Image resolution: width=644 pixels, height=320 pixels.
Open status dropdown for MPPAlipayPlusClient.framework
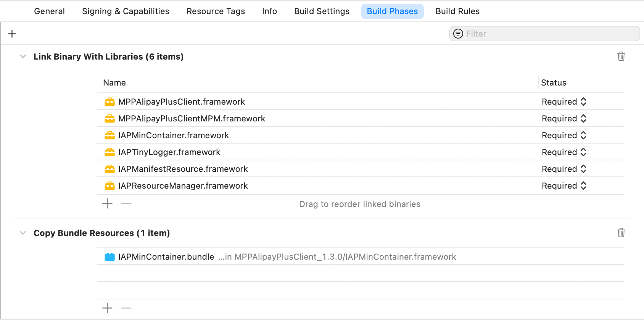[x=564, y=102]
